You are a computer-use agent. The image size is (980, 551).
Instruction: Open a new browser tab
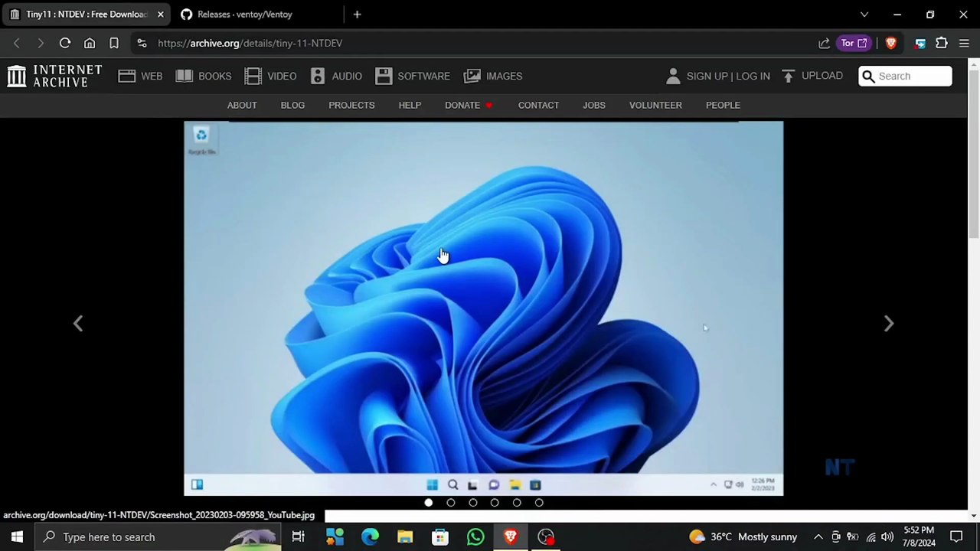[357, 14]
